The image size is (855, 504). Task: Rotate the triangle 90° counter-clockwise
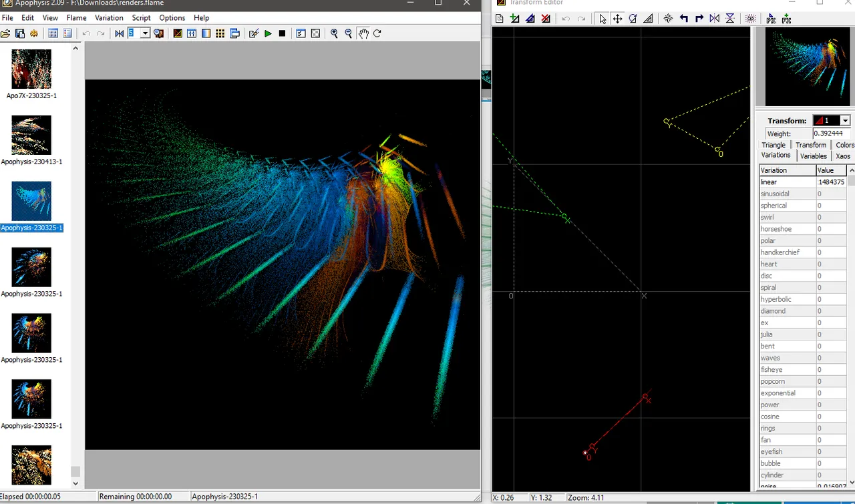(x=684, y=19)
